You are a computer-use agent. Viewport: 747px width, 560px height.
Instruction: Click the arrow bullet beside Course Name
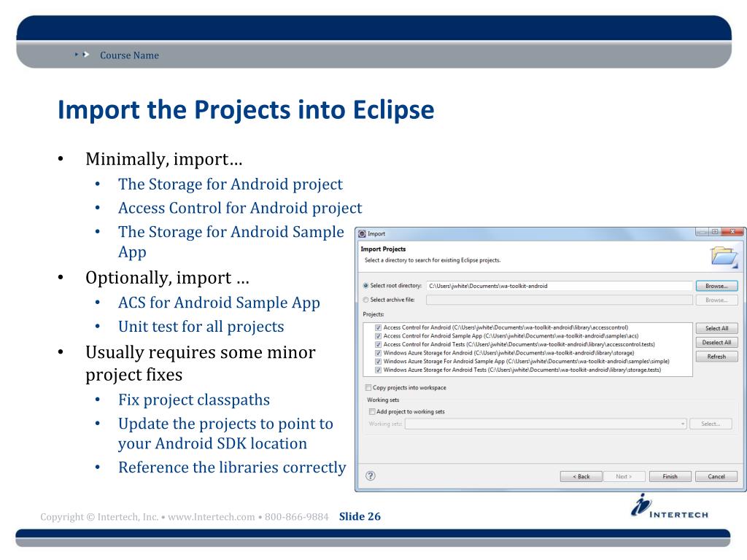pyautogui.click(x=82, y=55)
